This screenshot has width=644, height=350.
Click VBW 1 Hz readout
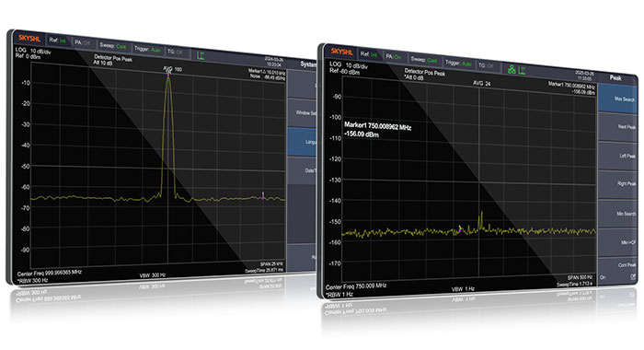coord(463,289)
